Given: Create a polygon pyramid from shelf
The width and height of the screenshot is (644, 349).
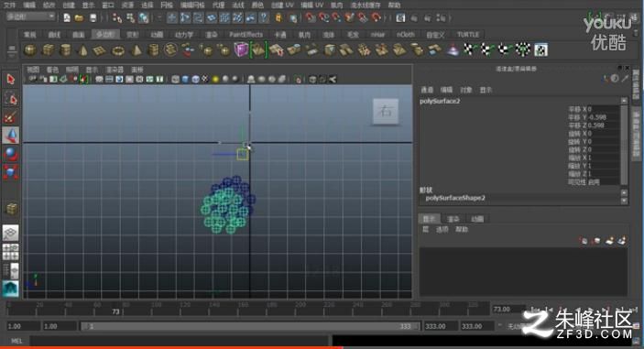Looking at the screenshot, I should [x=136, y=50].
